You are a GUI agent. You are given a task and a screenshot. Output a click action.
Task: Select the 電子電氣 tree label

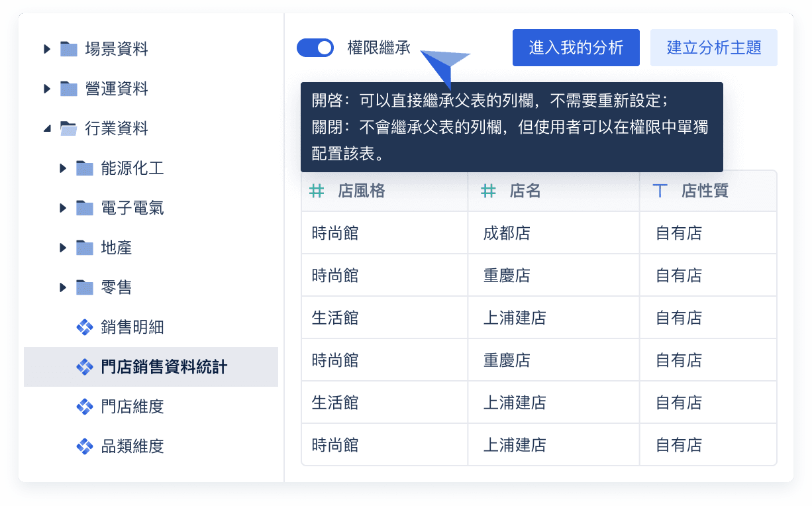tap(132, 208)
